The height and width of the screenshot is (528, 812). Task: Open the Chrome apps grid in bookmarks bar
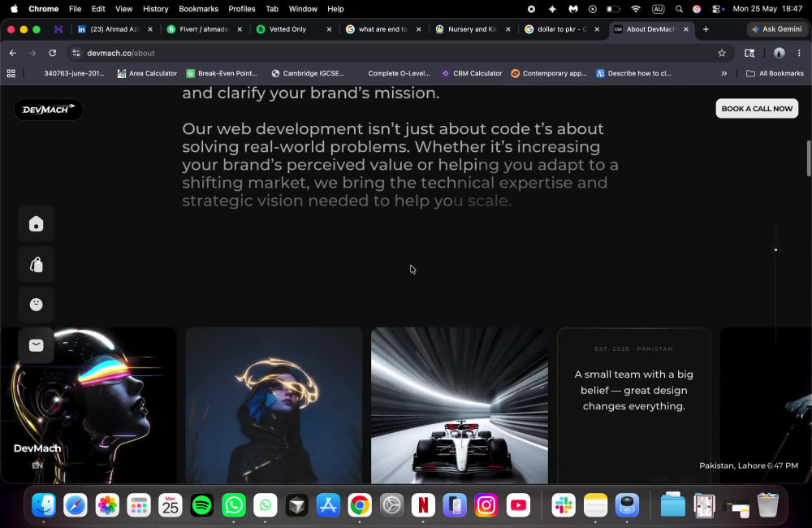[x=11, y=74]
